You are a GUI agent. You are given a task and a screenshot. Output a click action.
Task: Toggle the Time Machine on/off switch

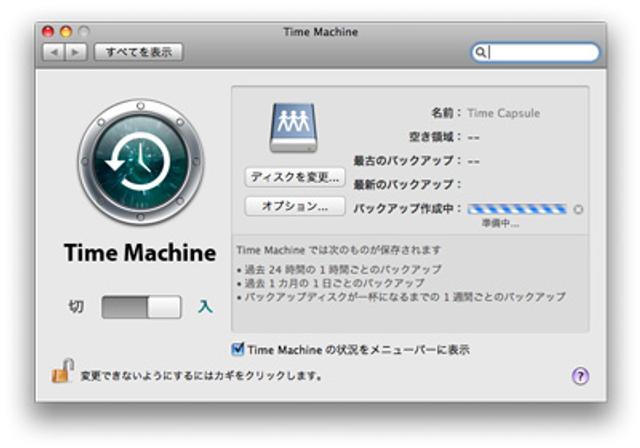pos(141,307)
